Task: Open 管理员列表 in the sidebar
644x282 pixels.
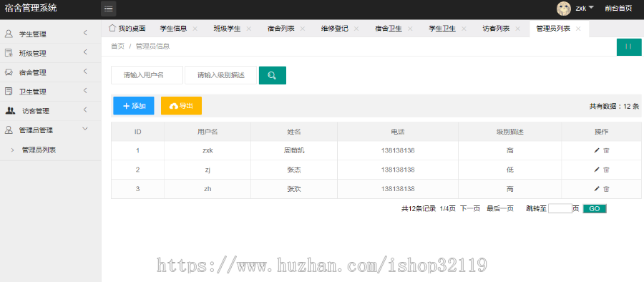Action: 39,150
